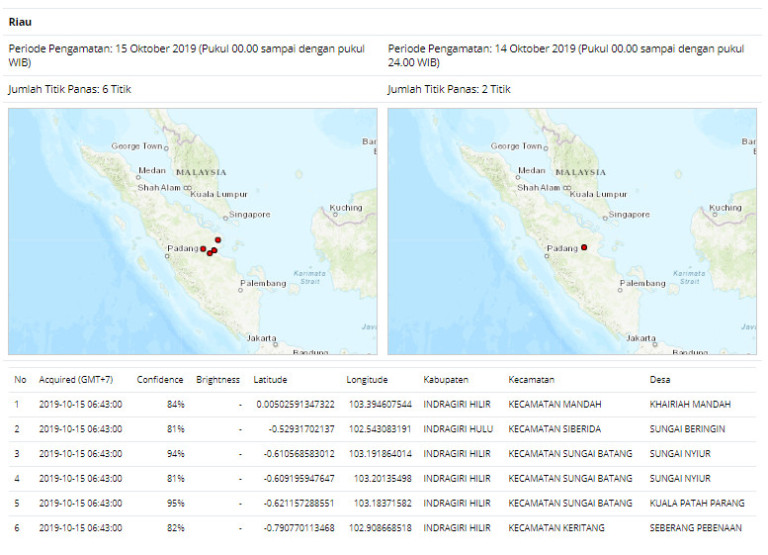The width and height of the screenshot is (768, 555).
Task: Select the Kecamatan column header
Action: point(531,380)
